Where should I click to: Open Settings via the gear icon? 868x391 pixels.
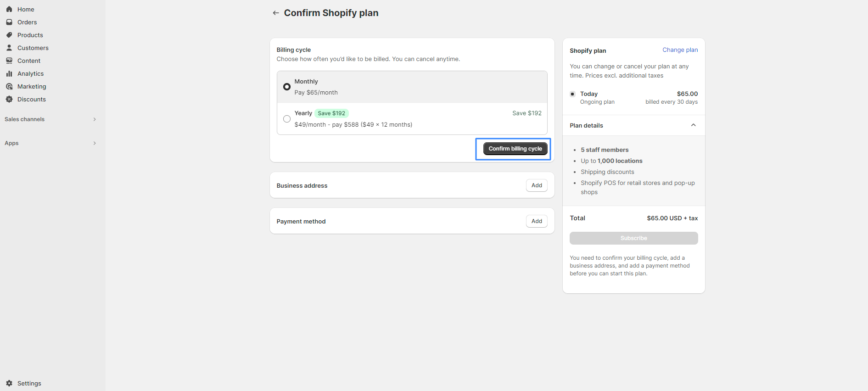point(9,383)
